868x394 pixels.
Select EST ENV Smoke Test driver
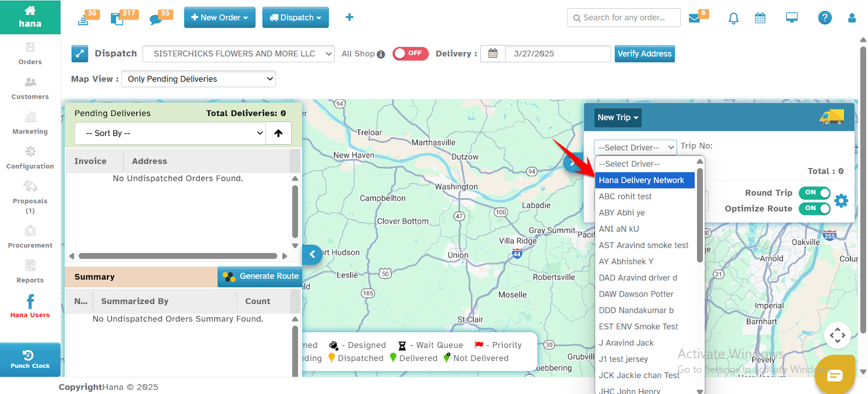tap(644, 327)
